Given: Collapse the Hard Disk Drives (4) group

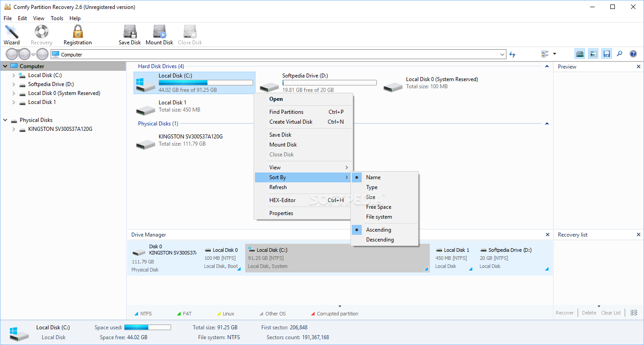Looking at the screenshot, I should click(547, 66).
